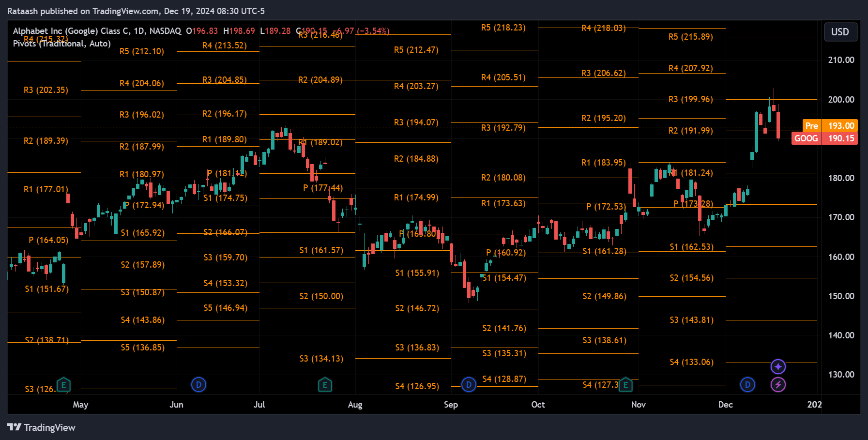Click the S2 (141.76) pivot label
The height and width of the screenshot is (440, 868).
[x=504, y=328]
